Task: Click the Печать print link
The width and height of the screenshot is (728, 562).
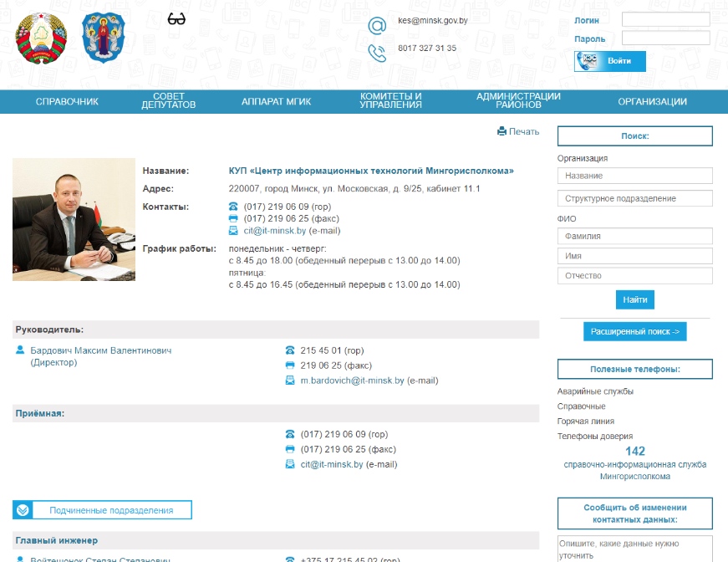Action: (x=524, y=131)
